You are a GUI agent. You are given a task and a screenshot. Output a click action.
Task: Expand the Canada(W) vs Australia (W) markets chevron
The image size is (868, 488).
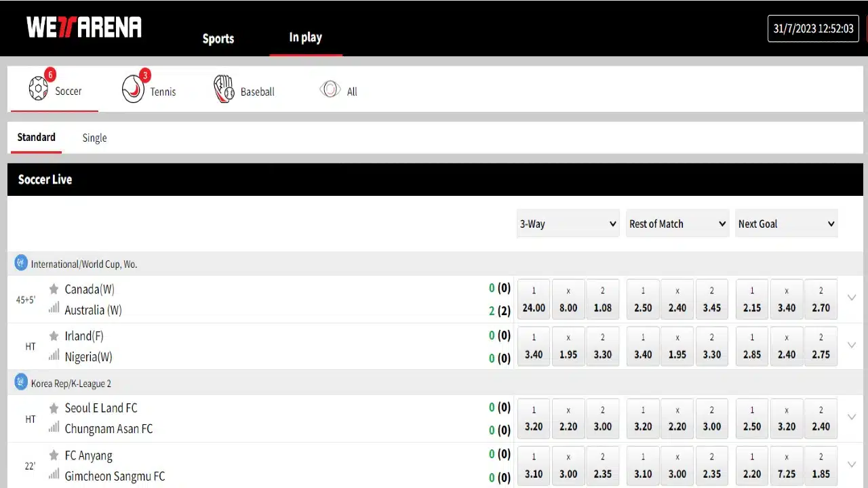click(852, 298)
